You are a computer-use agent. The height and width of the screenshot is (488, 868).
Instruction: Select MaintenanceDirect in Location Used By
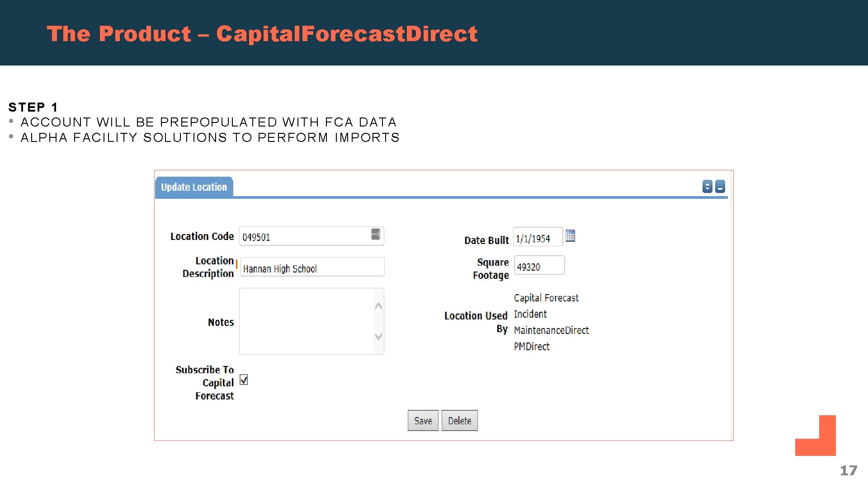tap(551, 330)
